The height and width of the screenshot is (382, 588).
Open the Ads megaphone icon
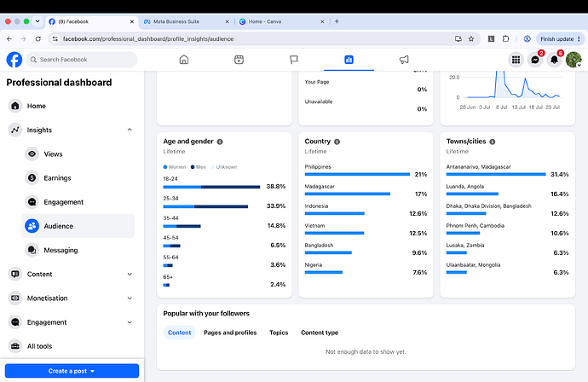404,60
